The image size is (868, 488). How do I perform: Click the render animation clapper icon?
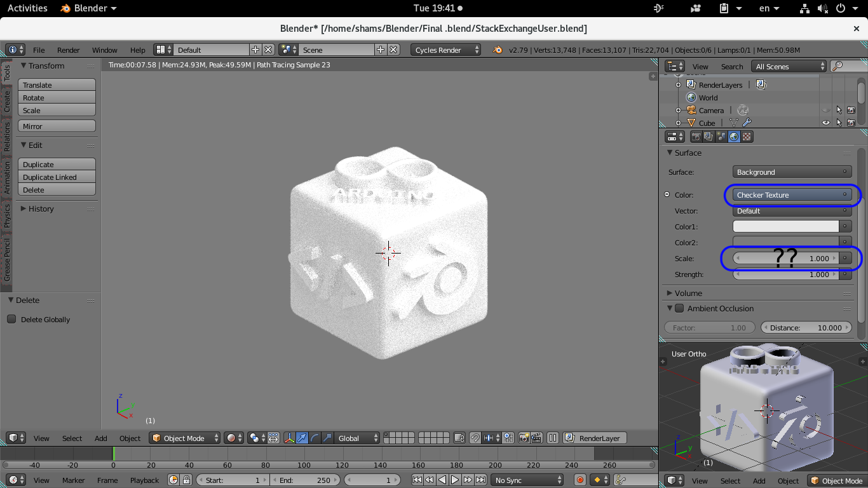click(536, 438)
